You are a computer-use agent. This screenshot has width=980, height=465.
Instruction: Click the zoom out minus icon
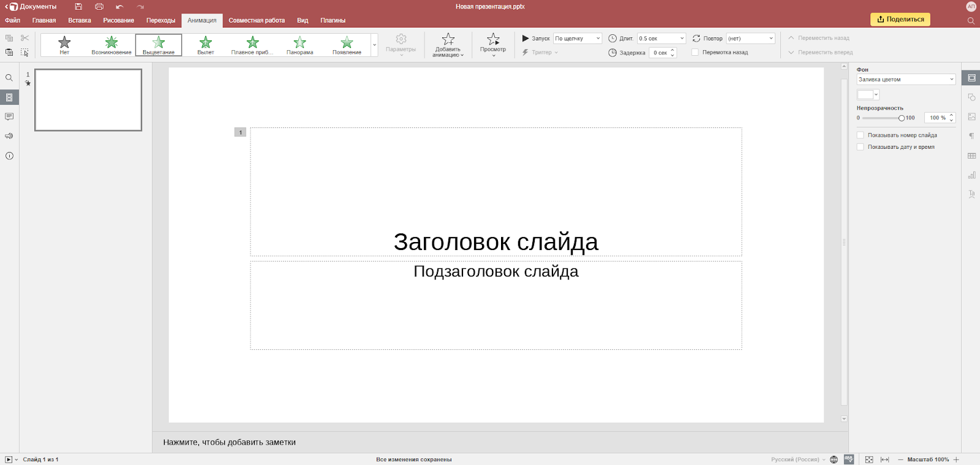pos(900,459)
